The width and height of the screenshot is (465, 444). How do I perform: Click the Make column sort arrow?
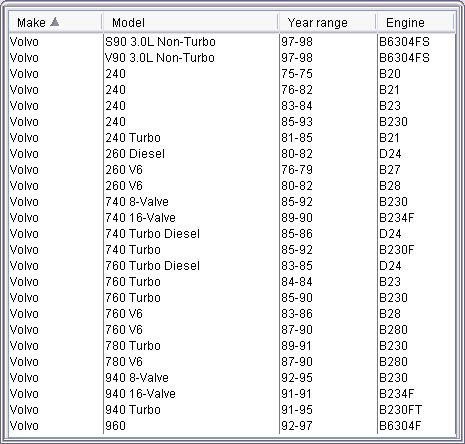(55, 22)
